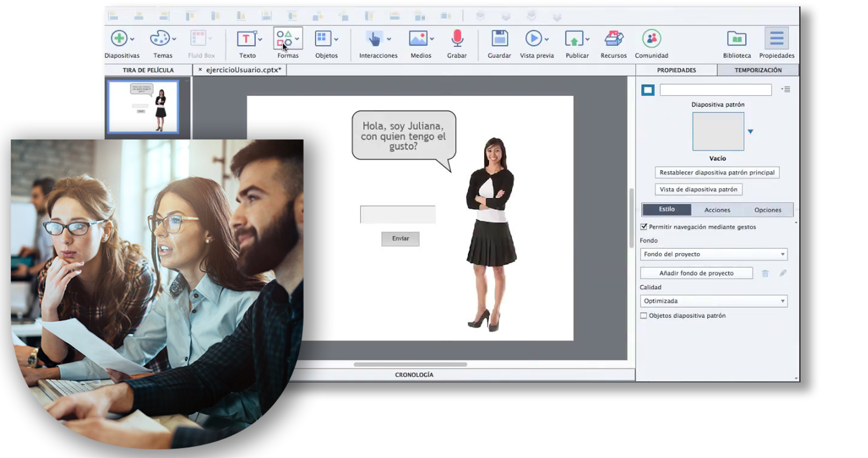Image resolution: width=868 pixels, height=458 pixels.
Task: Close the ejercicioUsuario.cptx tab
Action: click(200, 70)
